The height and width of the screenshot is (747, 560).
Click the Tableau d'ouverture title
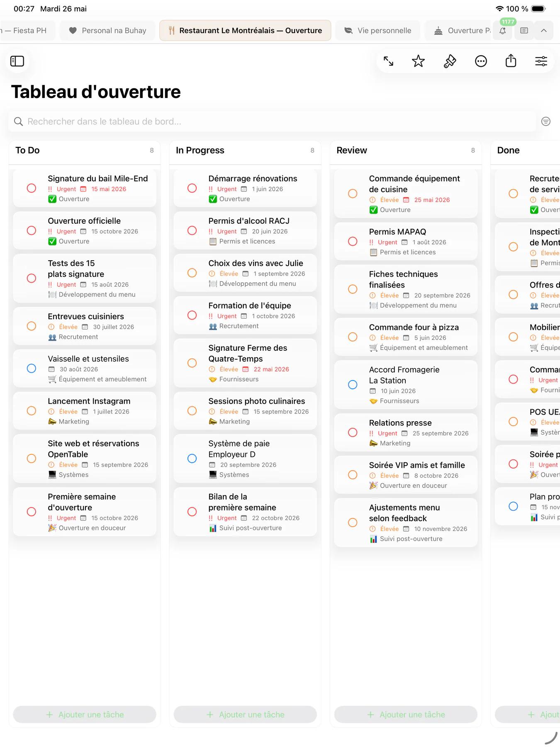(96, 92)
